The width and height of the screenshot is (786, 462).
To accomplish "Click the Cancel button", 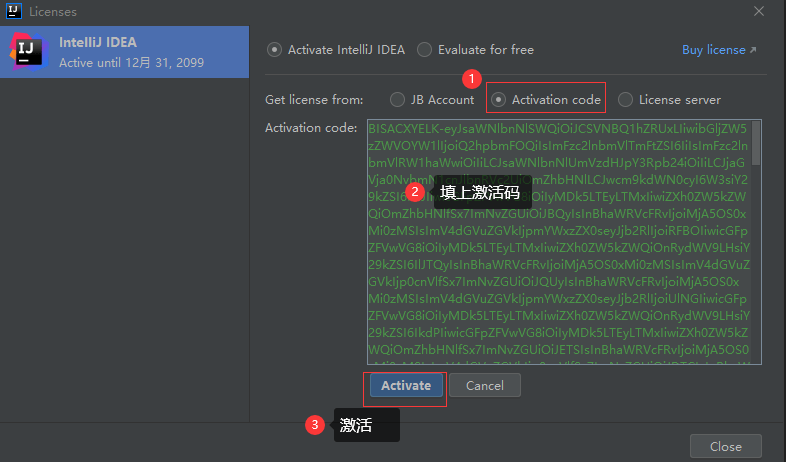I will (x=485, y=385).
